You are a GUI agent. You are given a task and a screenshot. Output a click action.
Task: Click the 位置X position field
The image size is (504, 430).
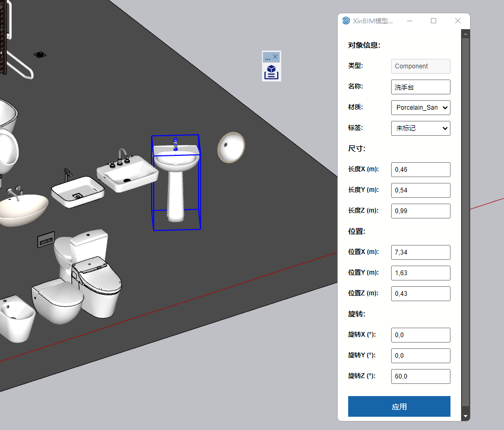point(420,252)
